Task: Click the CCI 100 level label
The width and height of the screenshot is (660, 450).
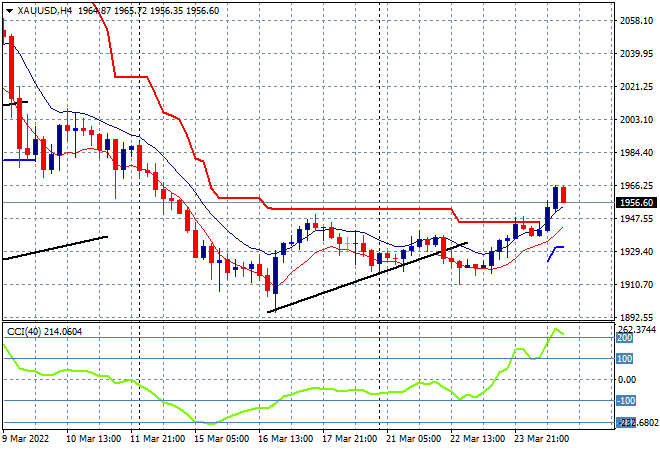Action: [625, 359]
